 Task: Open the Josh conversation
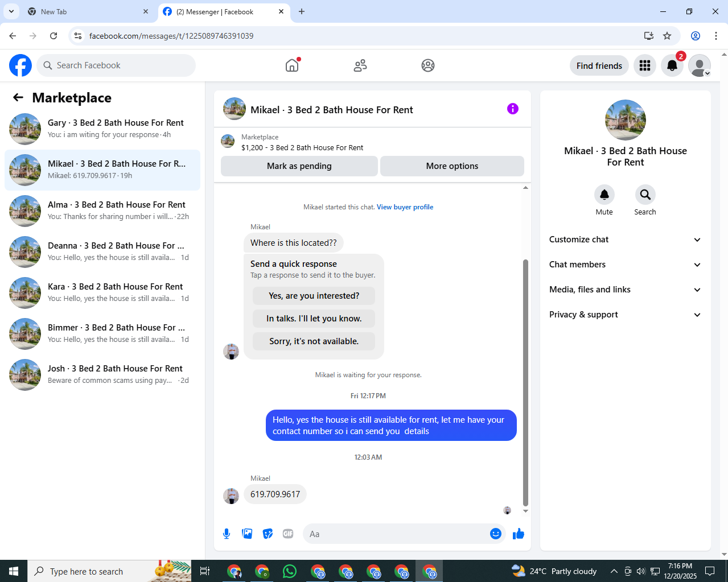[102, 375]
